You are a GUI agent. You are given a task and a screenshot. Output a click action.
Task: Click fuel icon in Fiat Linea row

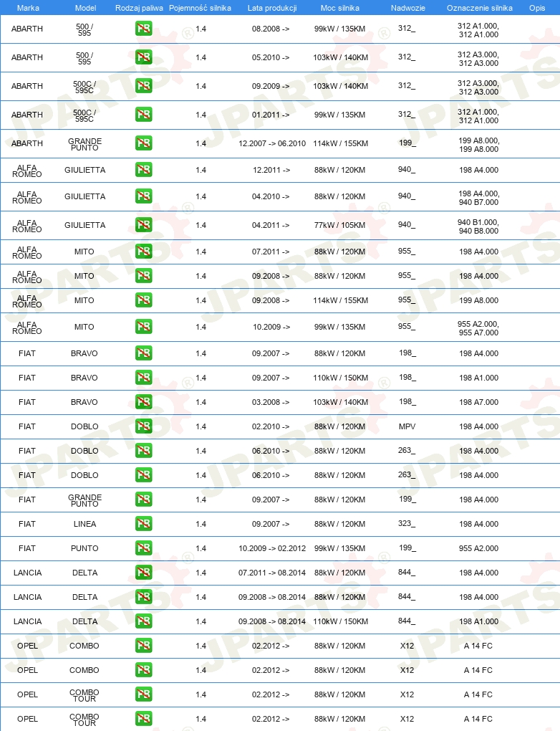(144, 524)
